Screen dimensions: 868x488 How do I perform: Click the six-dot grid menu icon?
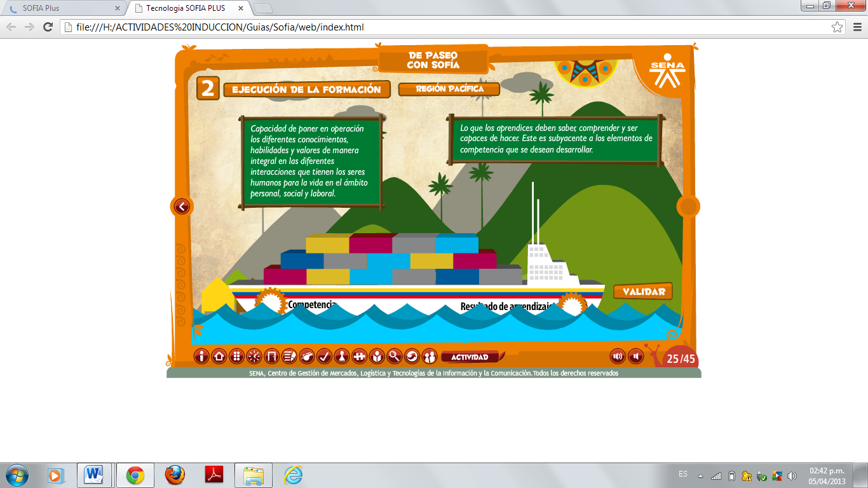click(x=236, y=356)
